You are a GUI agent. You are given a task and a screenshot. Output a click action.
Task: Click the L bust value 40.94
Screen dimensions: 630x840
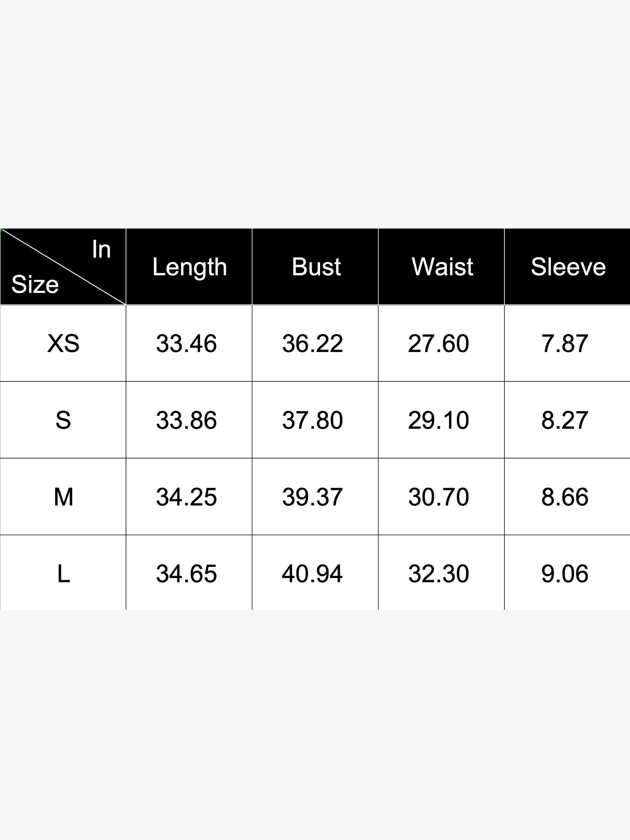pos(312,573)
